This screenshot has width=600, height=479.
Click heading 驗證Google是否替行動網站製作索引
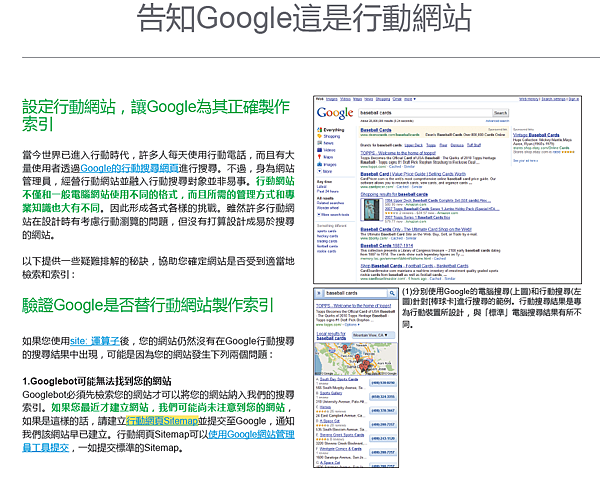(148, 305)
